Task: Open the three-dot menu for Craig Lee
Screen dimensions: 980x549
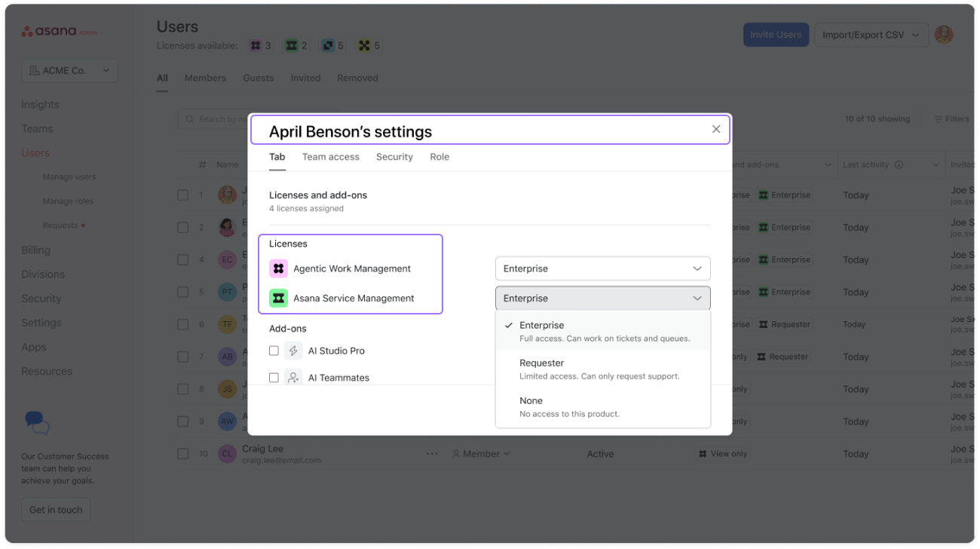Action: click(x=432, y=454)
